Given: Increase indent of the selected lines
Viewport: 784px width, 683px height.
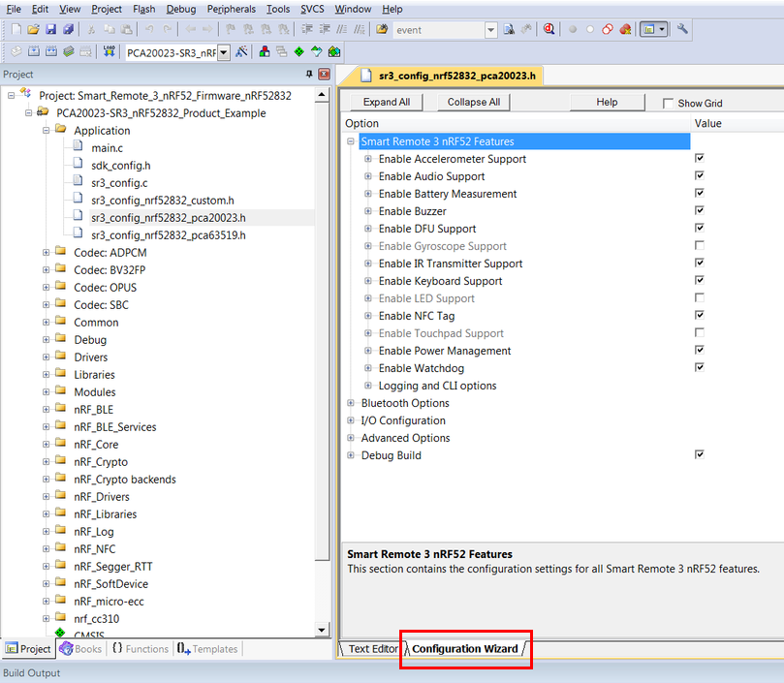Looking at the screenshot, I should coord(307,29).
